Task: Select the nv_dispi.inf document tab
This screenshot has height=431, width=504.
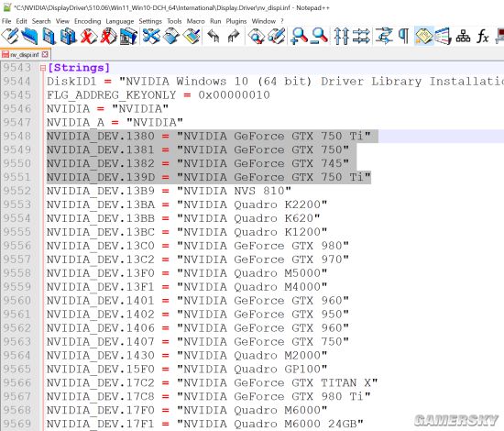Action: 25,54
